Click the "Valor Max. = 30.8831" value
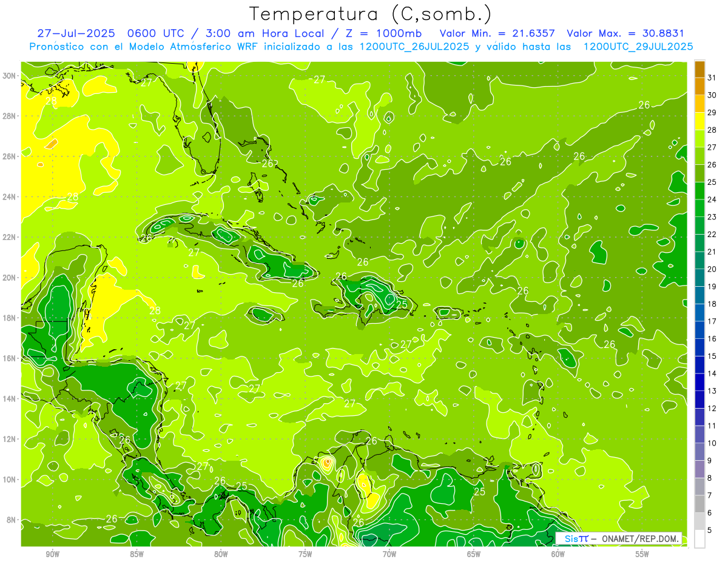 [625, 33]
